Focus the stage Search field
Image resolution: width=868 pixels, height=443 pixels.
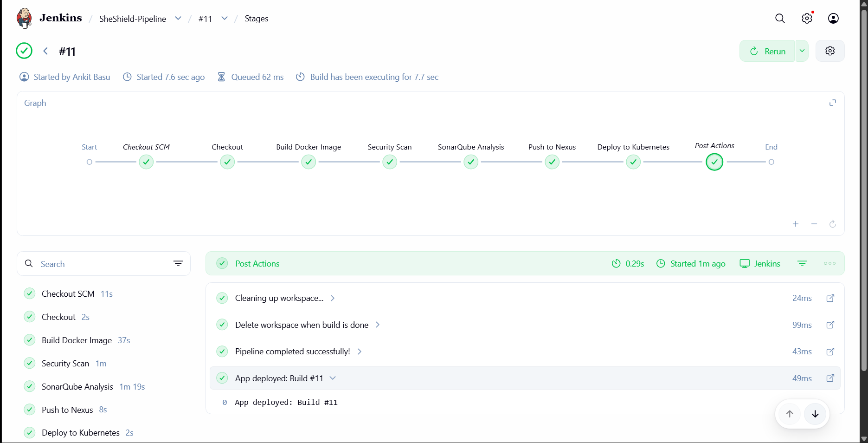(x=103, y=264)
